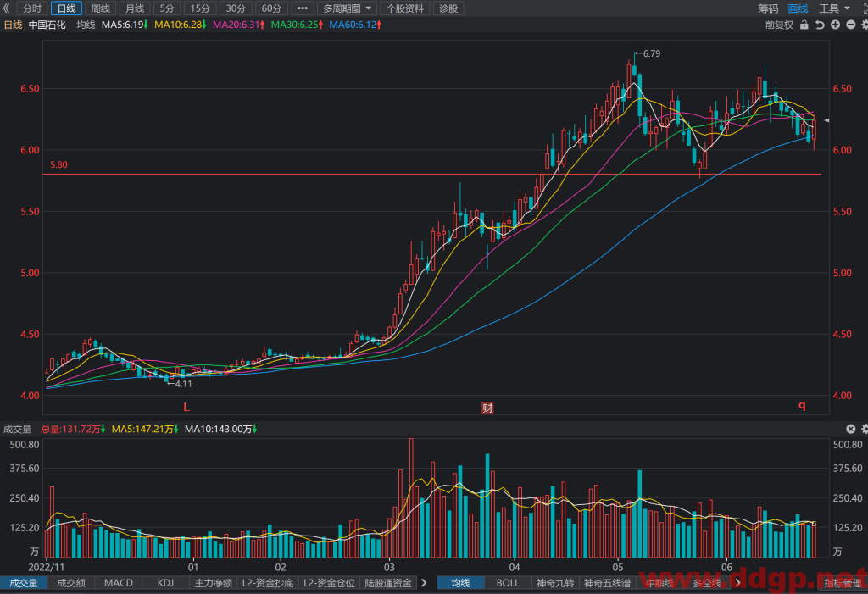868x594 pixels.
Task: Select the 牛熊线 indicator tab
Action: point(659,583)
